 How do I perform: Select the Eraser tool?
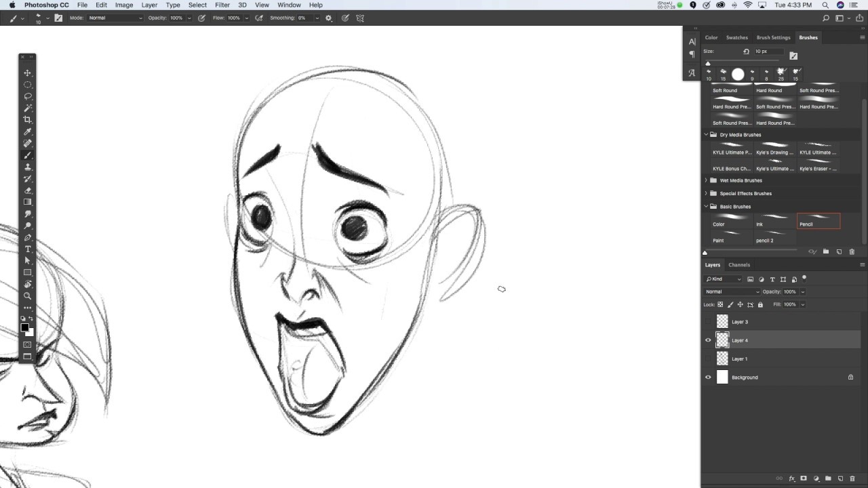pos(28,190)
